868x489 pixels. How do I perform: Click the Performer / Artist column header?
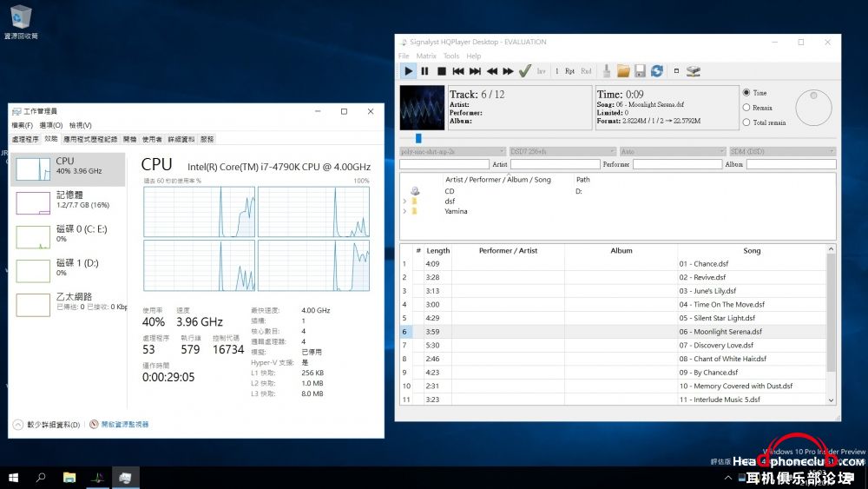click(x=508, y=251)
